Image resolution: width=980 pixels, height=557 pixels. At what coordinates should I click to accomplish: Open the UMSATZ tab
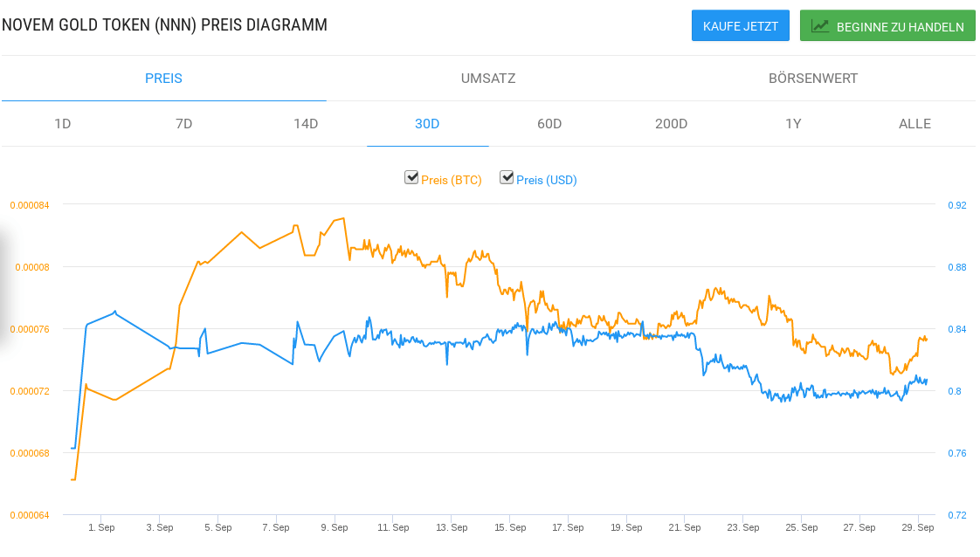pos(488,78)
